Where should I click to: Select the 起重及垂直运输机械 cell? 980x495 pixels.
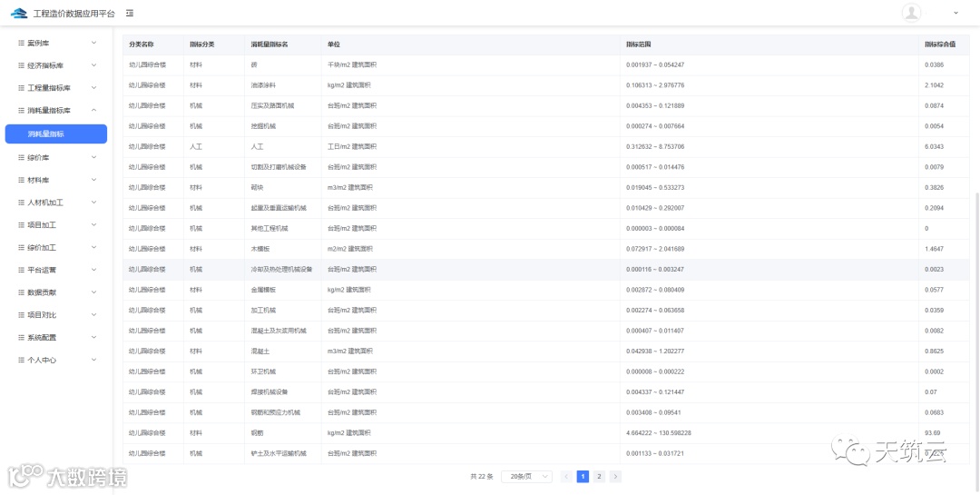282,208
